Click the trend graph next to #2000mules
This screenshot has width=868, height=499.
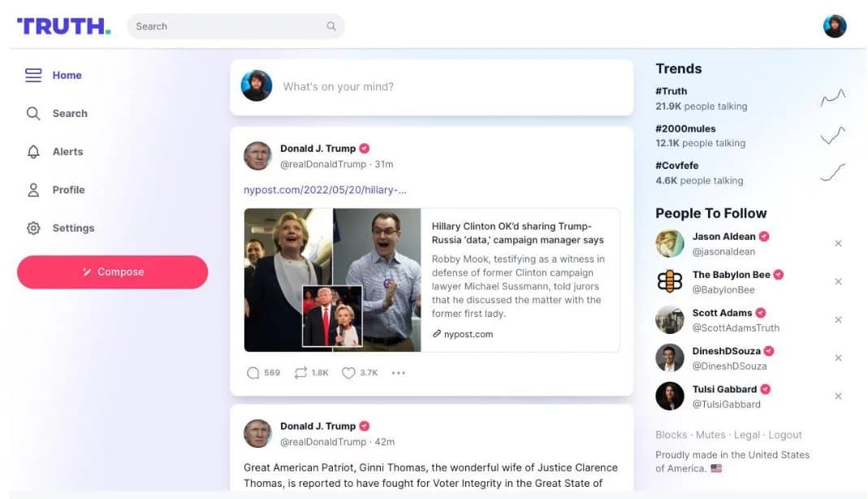(x=833, y=135)
